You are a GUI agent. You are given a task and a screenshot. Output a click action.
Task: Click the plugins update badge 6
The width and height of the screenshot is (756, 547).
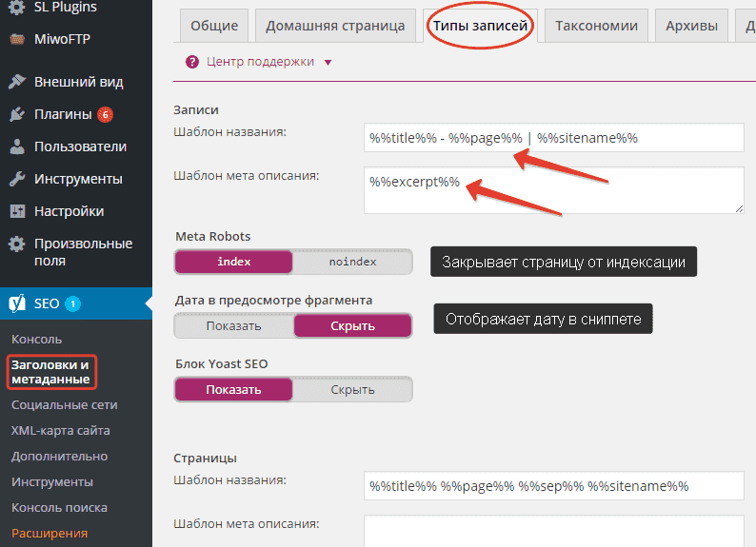click(105, 114)
